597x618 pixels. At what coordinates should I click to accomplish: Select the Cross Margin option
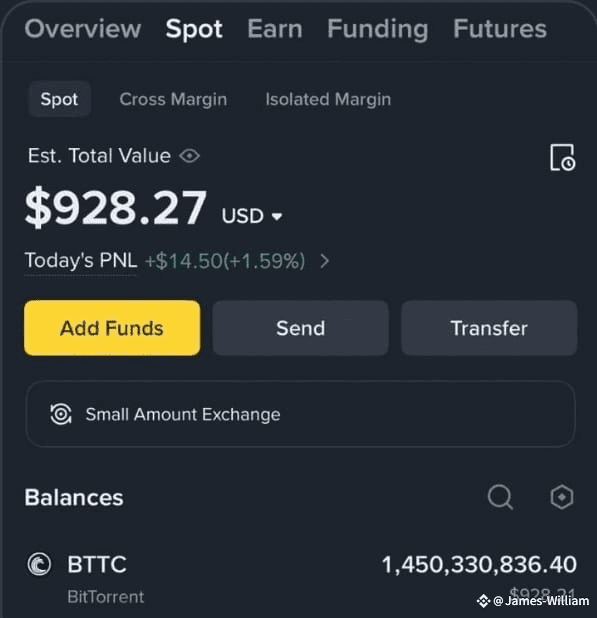(x=173, y=99)
